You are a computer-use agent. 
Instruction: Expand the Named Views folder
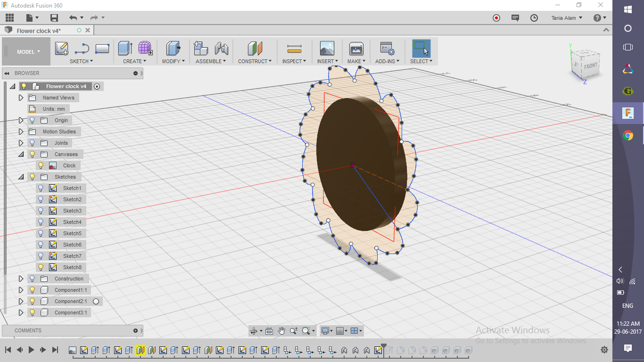[21, 98]
